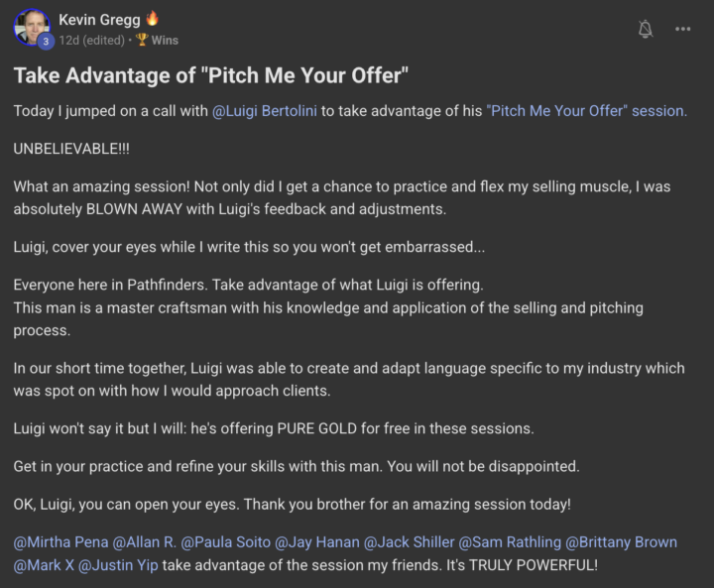Image resolution: width=714 pixels, height=588 pixels.
Task: Click the fire icon beside Kevin Gregg
Action: pos(154,19)
